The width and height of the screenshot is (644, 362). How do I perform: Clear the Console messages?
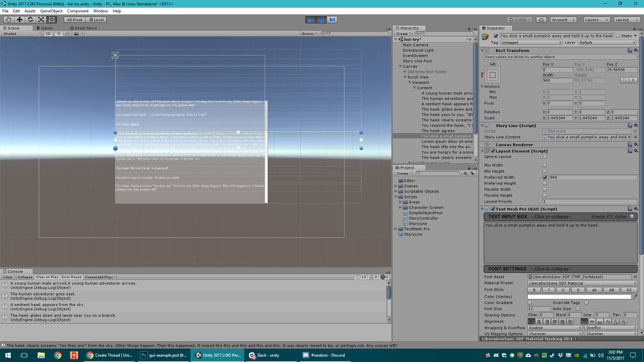pos(7,277)
